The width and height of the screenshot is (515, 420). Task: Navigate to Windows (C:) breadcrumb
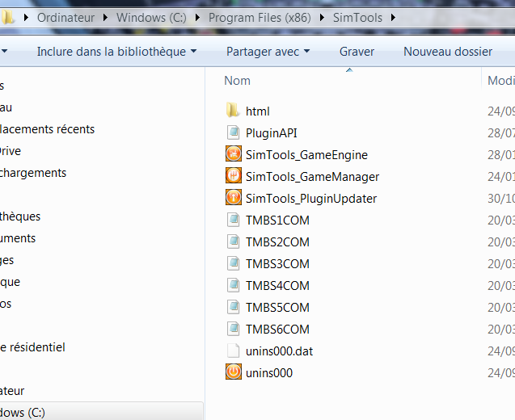point(151,18)
